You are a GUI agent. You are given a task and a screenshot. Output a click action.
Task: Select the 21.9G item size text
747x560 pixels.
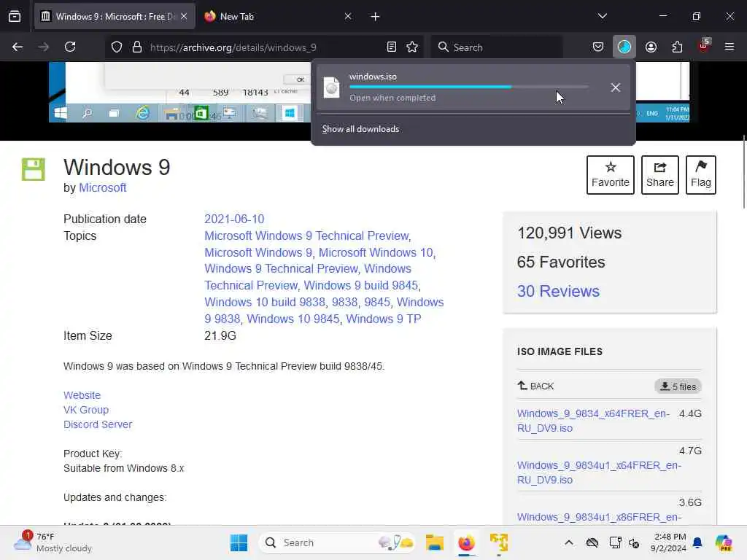pyautogui.click(x=220, y=335)
